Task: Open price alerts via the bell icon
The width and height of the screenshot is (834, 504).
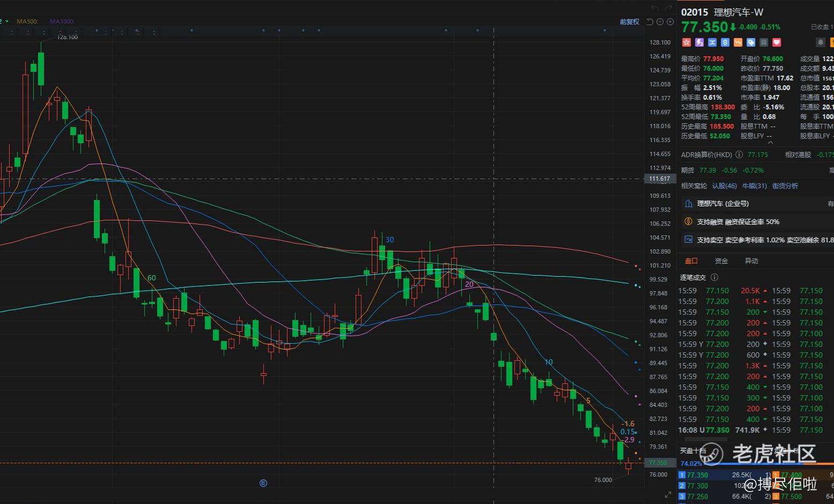Action: [x=820, y=42]
